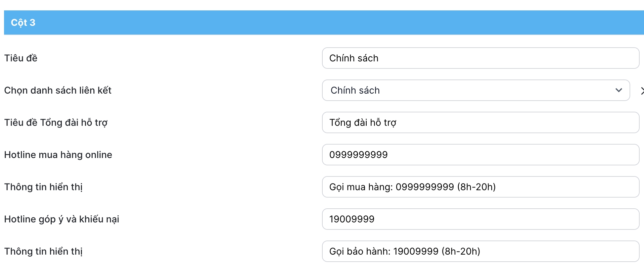Image resolution: width=644 pixels, height=265 pixels.
Task: Click the chevron arrow in the Chính sách dropdown
Action: click(618, 90)
